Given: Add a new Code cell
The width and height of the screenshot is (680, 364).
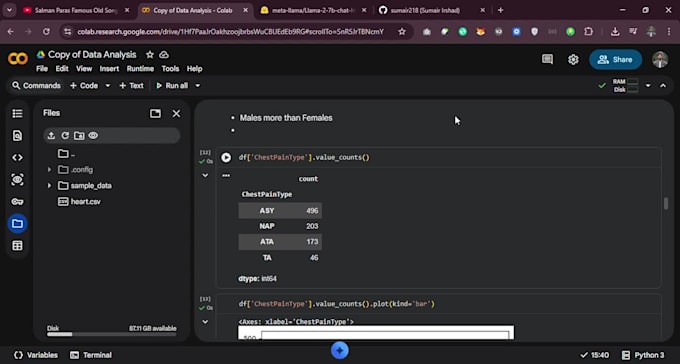Looking at the screenshot, I should (84, 85).
